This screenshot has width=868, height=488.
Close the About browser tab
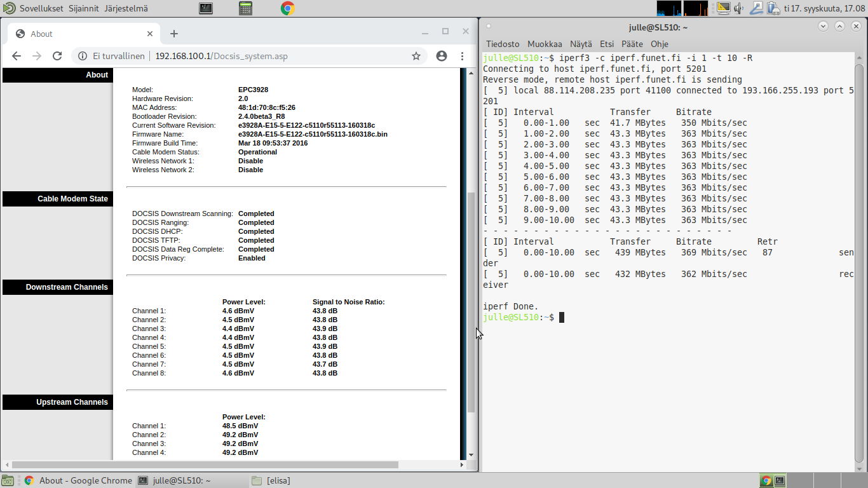[151, 34]
